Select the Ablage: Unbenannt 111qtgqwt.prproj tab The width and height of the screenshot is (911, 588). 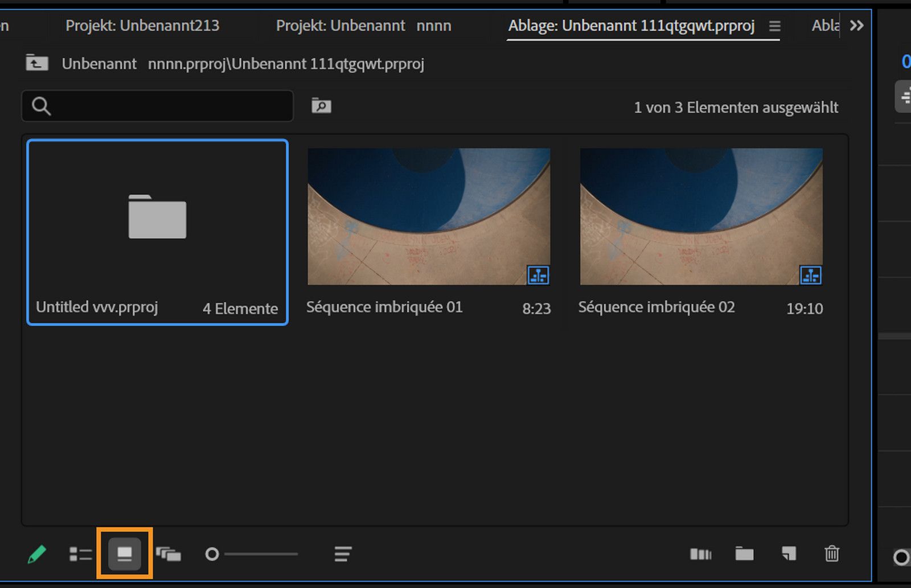(631, 26)
